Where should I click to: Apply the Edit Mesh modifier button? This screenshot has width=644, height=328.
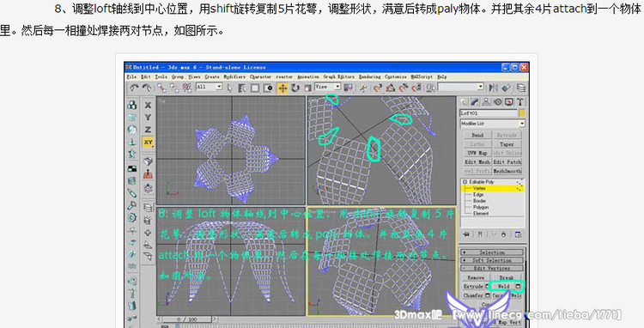pos(477,162)
